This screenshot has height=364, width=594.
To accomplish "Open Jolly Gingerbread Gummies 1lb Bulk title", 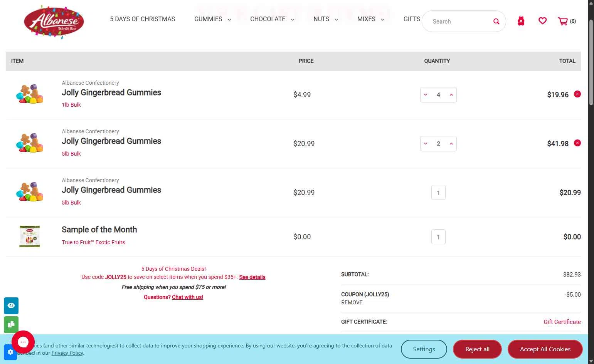I will click(111, 92).
